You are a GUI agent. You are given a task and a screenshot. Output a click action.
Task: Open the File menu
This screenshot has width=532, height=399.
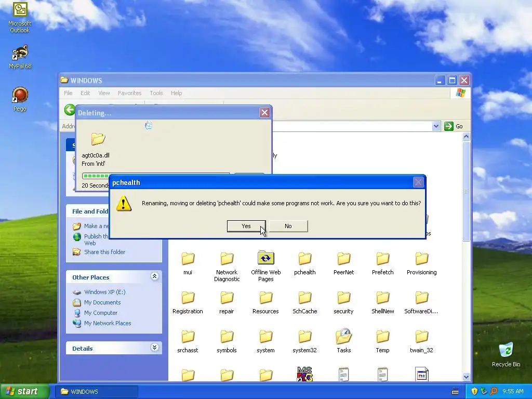click(x=68, y=93)
